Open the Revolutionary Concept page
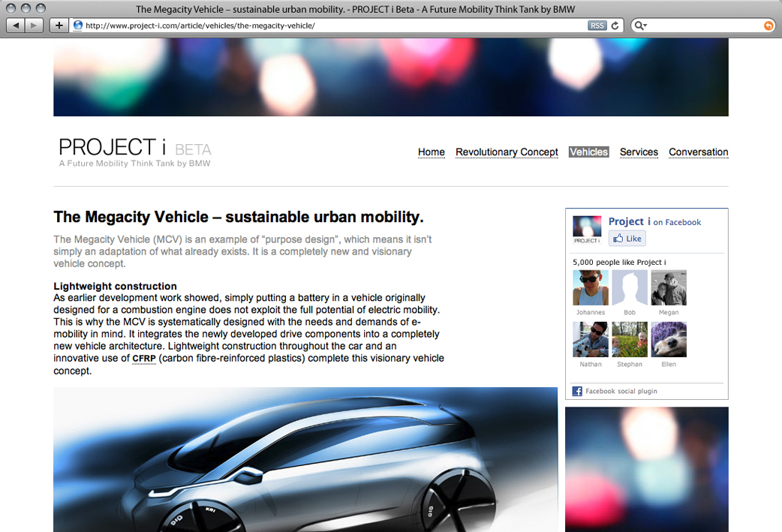The height and width of the screenshot is (532, 782). pyautogui.click(x=507, y=152)
